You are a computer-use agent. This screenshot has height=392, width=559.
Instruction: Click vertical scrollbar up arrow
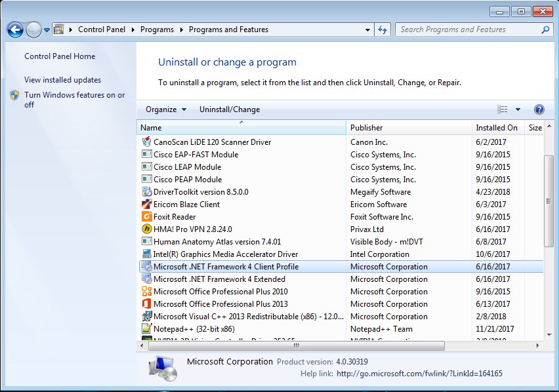(x=549, y=126)
